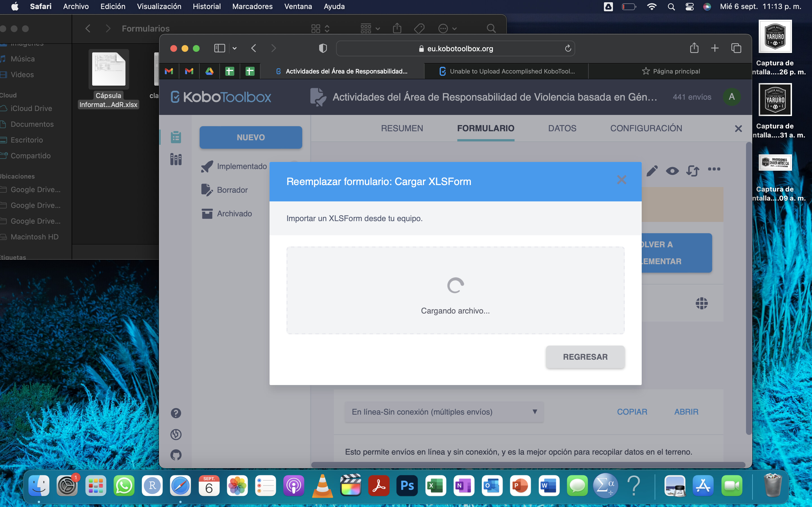Click the replace form icon beside the eye

(693, 171)
